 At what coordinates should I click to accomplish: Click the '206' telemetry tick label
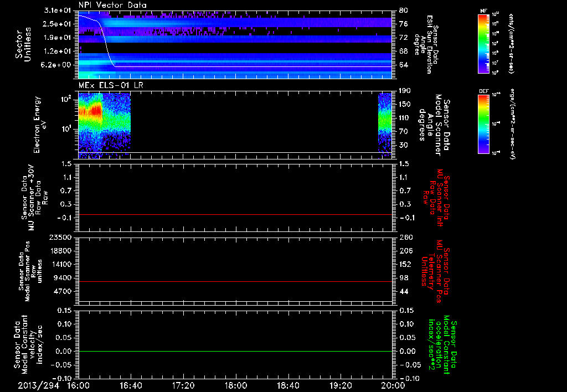tap(405, 251)
